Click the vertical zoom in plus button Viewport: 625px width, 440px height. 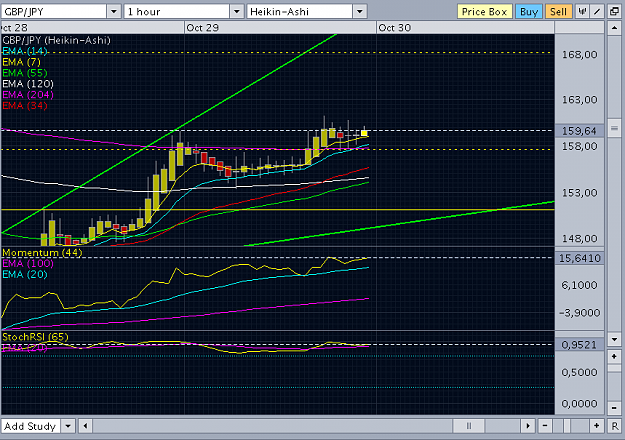pyautogui.click(x=614, y=356)
